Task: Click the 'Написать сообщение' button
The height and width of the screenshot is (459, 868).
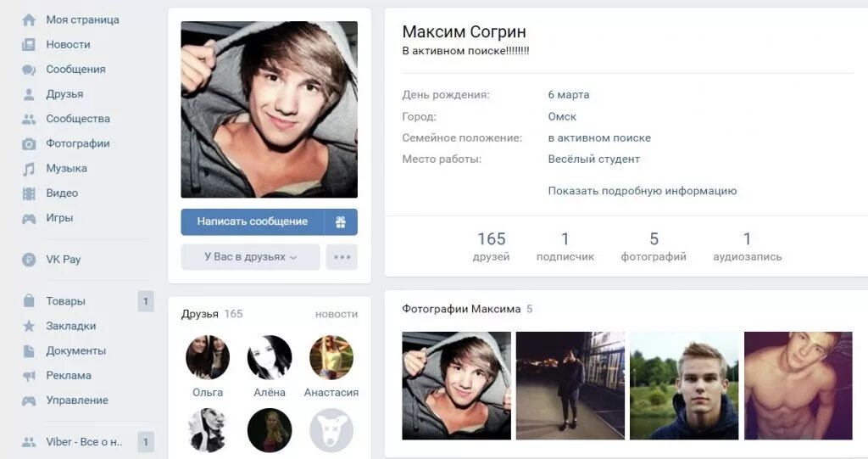Action: click(x=253, y=221)
